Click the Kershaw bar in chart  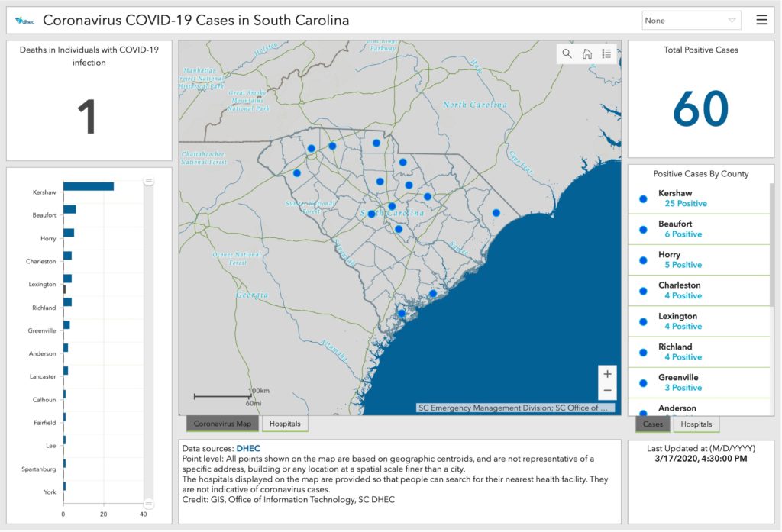[x=88, y=186]
